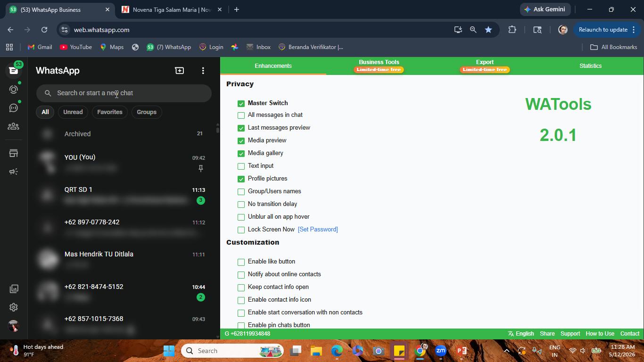Open Channels icon in left sidebar
The image size is (644, 362).
tap(14, 108)
